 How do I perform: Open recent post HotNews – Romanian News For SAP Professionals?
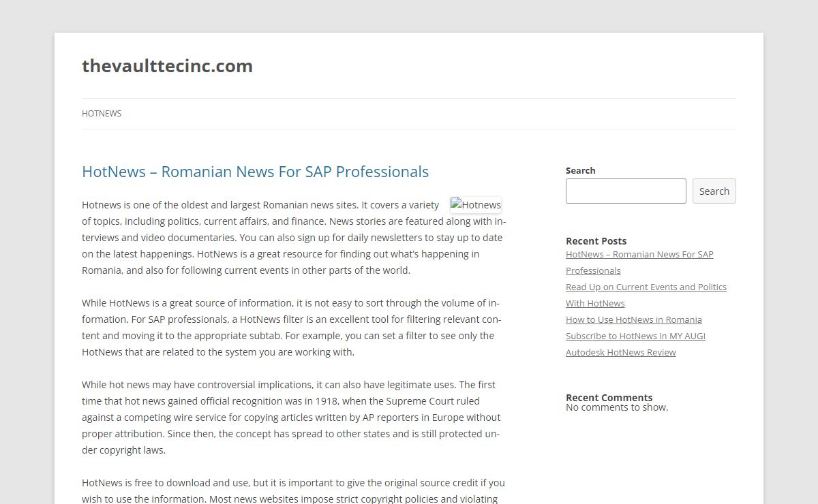(639, 262)
